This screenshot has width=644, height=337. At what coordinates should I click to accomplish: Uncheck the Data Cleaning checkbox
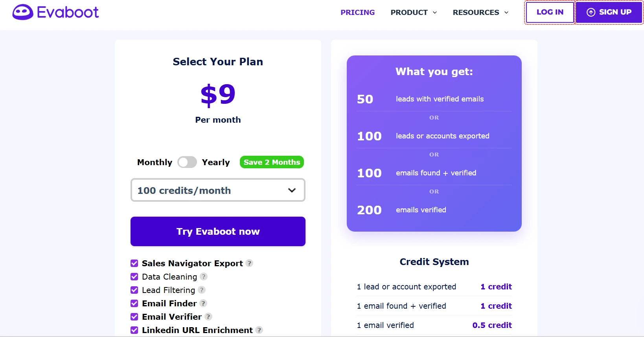click(x=134, y=276)
